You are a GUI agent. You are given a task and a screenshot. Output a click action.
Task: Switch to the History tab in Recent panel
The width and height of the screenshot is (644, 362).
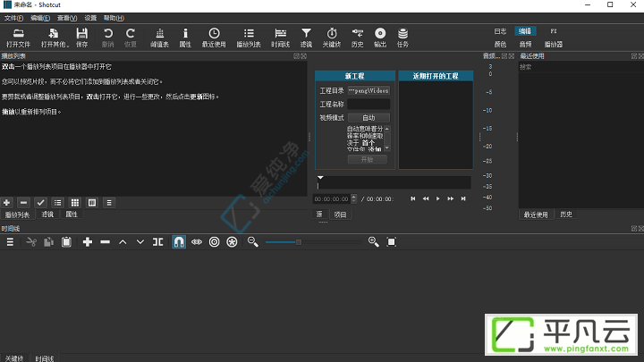pos(566,215)
